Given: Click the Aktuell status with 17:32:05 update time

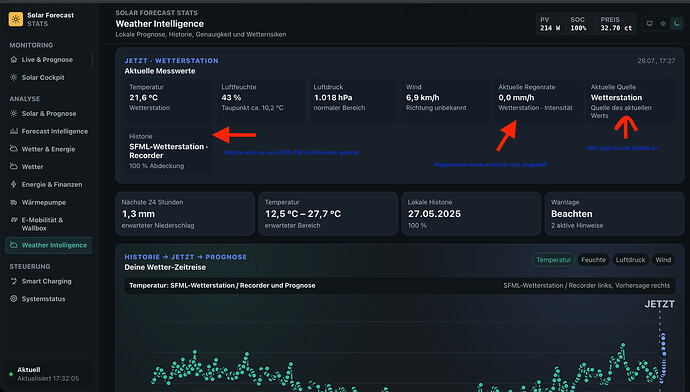Looking at the screenshot, I should pos(48,374).
